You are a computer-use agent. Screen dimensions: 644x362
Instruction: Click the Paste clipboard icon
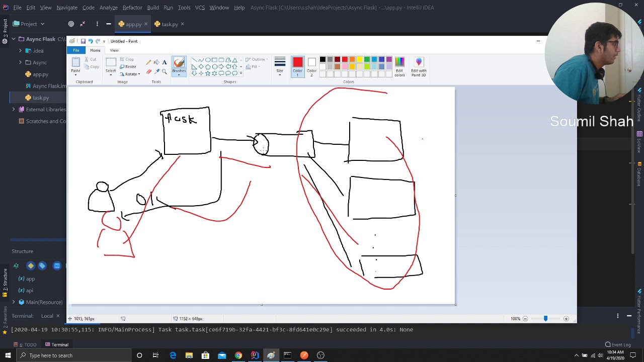coord(75,62)
